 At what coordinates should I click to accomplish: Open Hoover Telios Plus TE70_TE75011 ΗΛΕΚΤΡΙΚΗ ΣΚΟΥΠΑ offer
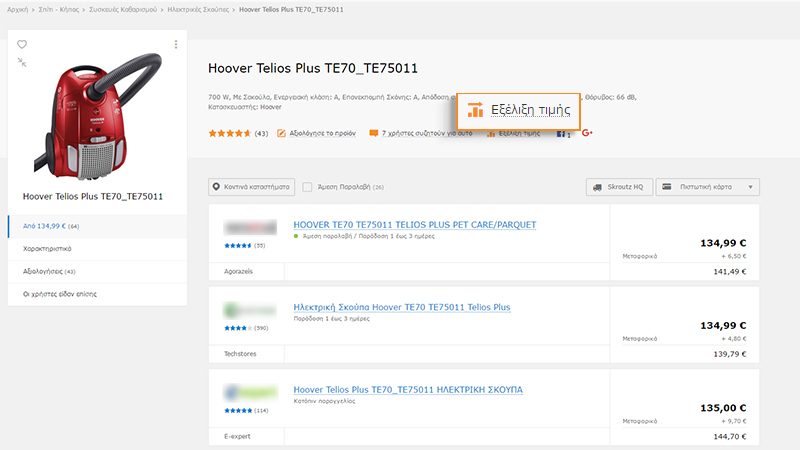coord(408,390)
